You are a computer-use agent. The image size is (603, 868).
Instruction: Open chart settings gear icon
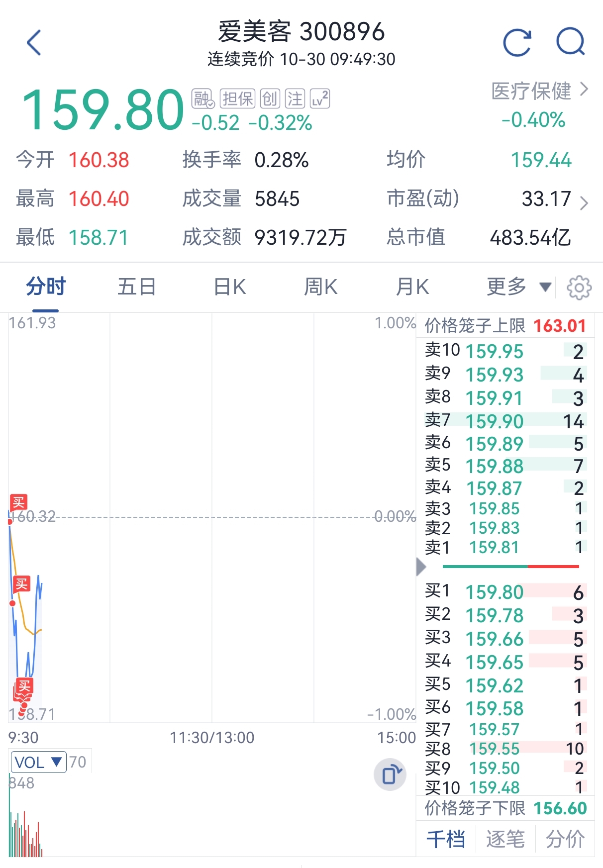[579, 288]
